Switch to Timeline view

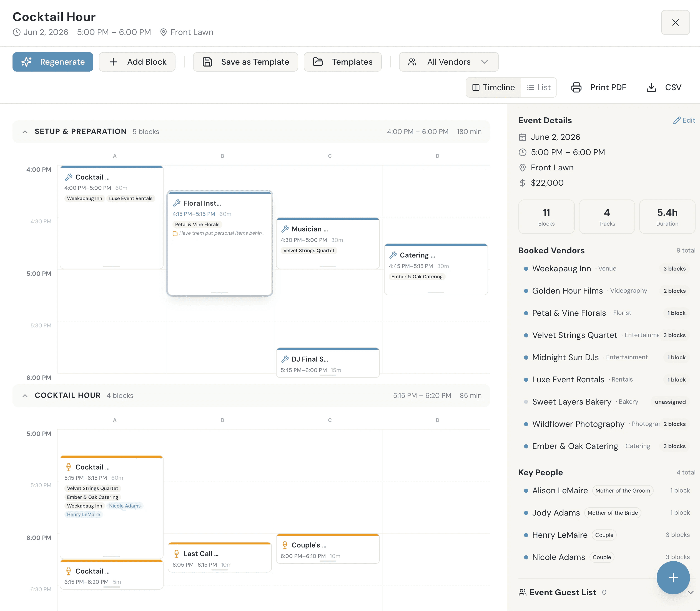tap(493, 87)
